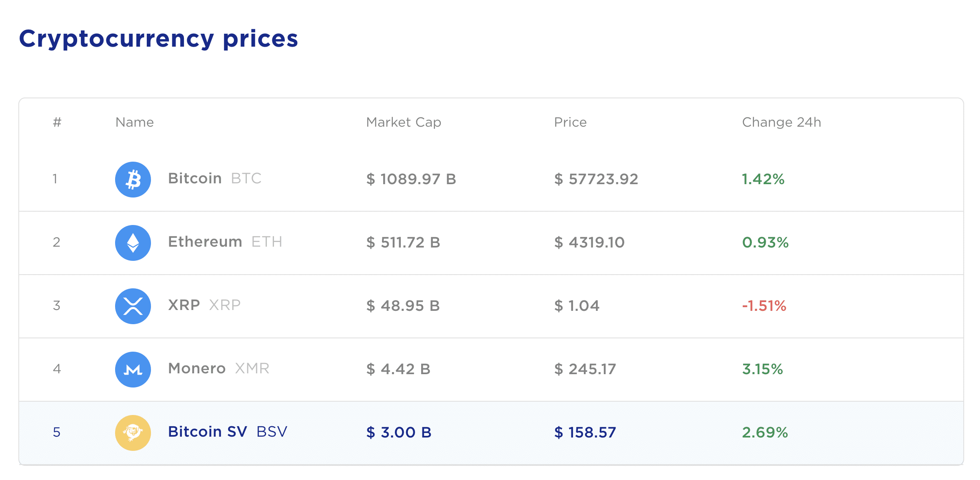Click the Bitcoin logo icon
This screenshot has height=480, width=980.
133,179
